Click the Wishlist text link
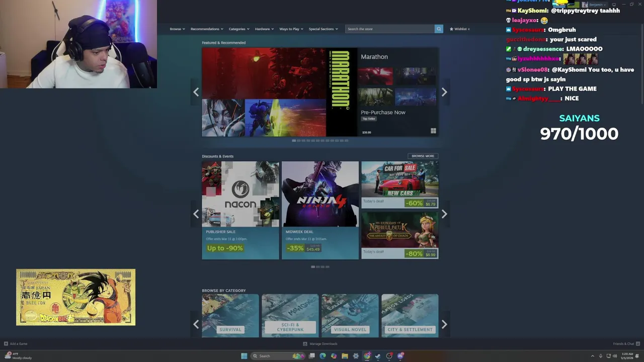This screenshot has width=644, height=362. (461, 29)
